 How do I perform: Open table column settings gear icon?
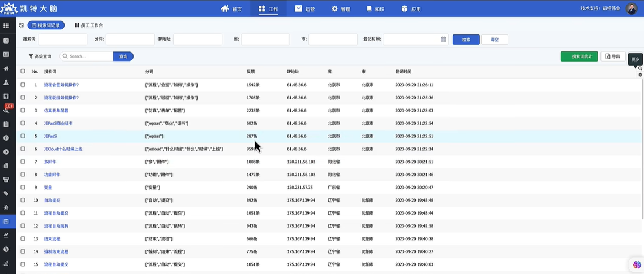(640, 75)
